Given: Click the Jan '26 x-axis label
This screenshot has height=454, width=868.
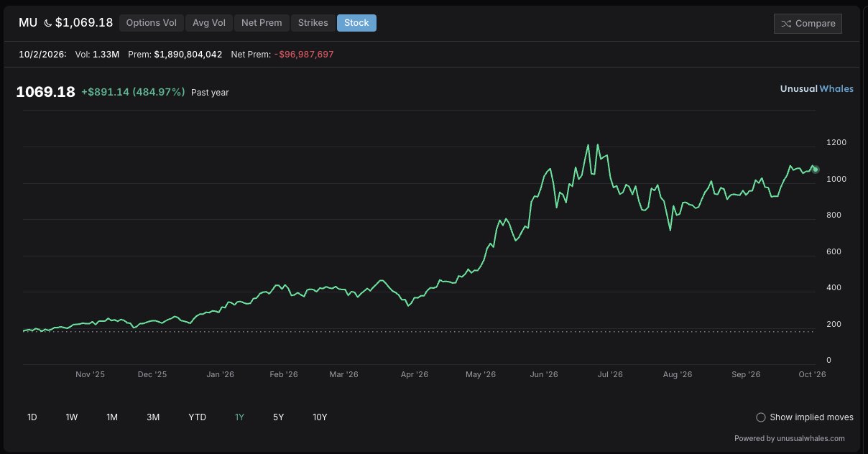Looking at the screenshot, I should click(x=220, y=374).
